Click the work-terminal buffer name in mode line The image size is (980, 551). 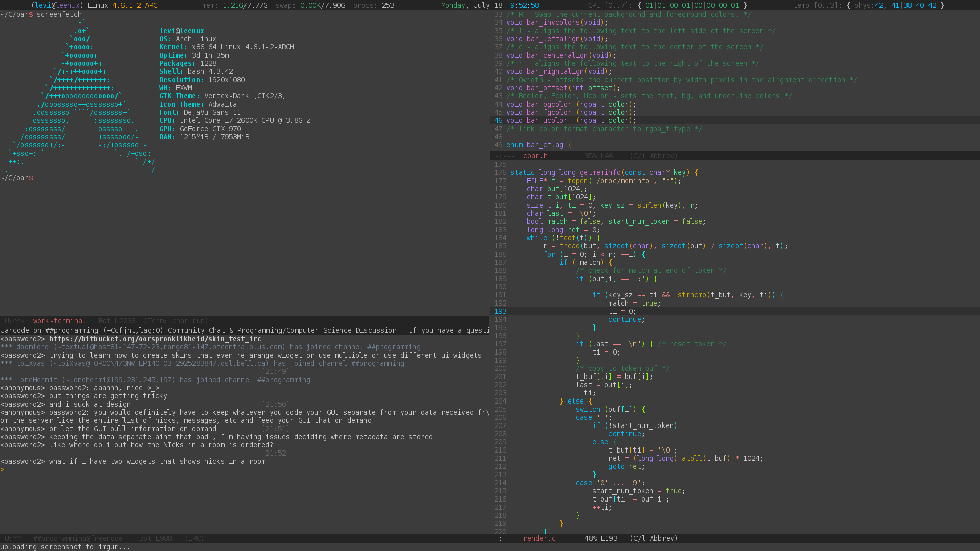pyautogui.click(x=59, y=321)
